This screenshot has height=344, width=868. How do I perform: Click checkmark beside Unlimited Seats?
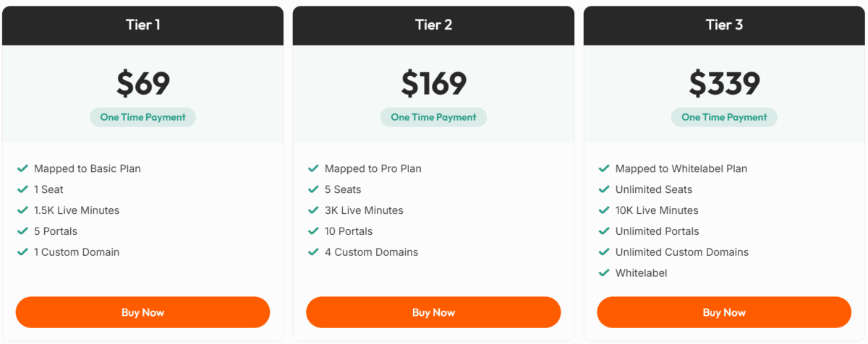(604, 189)
